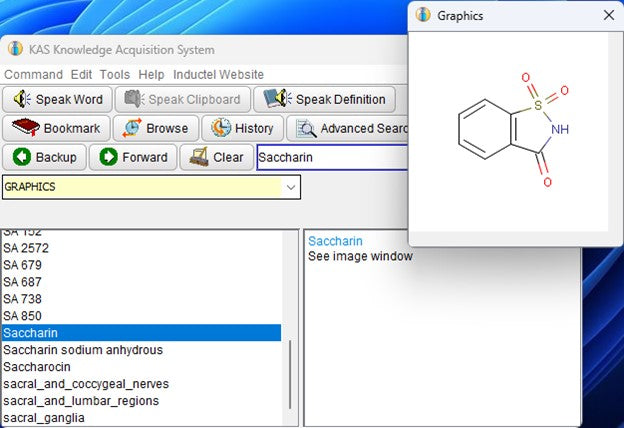The image size is (624, 428).
Task: Click the See image window text
Action: point(360,256)
